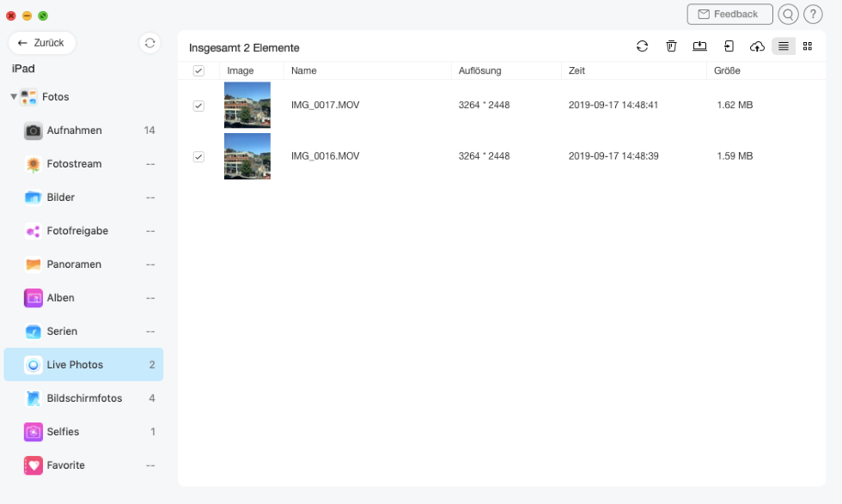Screen dimensions: 842x504
Task: Open the IMG_0017.MOV thumbnail
Action: click(x=247, y=105)
